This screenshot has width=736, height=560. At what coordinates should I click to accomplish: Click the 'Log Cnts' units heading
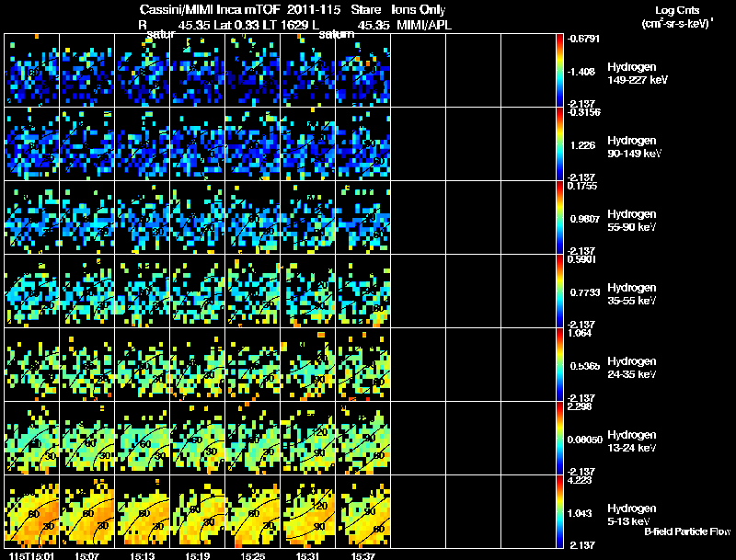point(677,10)
